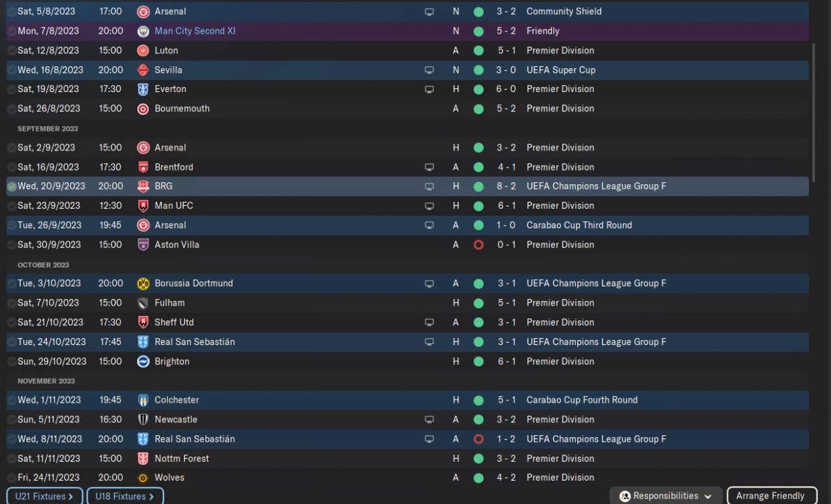The image size is (831, 504).
Task: Click the Newcastle club badge icon
Action: coord(143,420)
